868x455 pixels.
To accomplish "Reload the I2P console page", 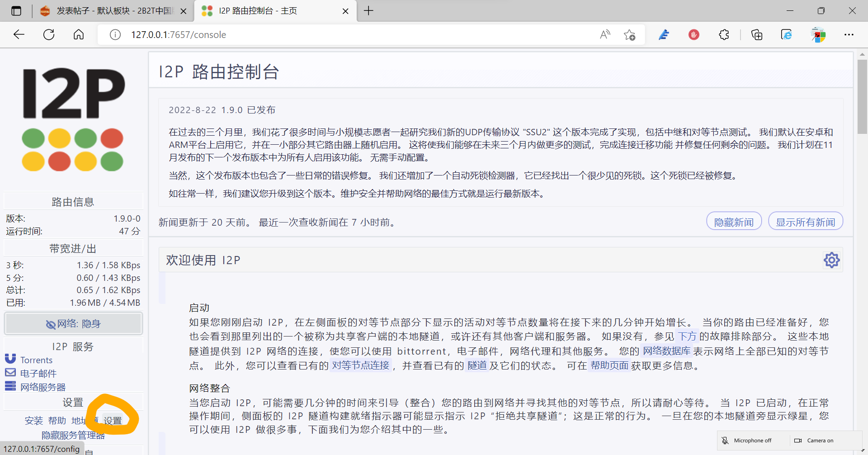I will pyautogui.click(x=49, y=34).
